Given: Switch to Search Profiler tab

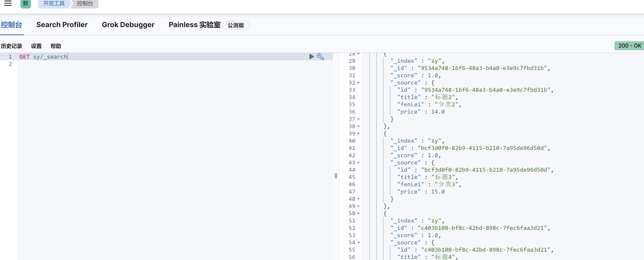Looking at the screenshot, I should (62, 25).
